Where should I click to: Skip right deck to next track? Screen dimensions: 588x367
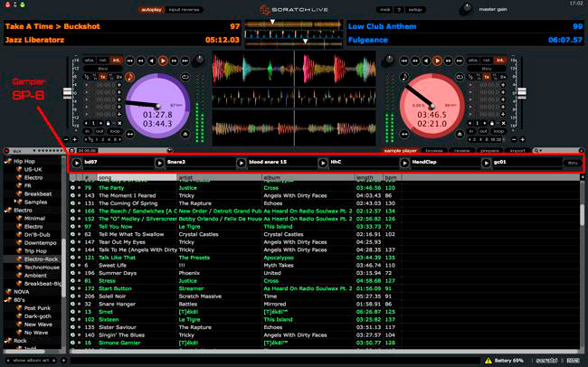click(460, 61)
